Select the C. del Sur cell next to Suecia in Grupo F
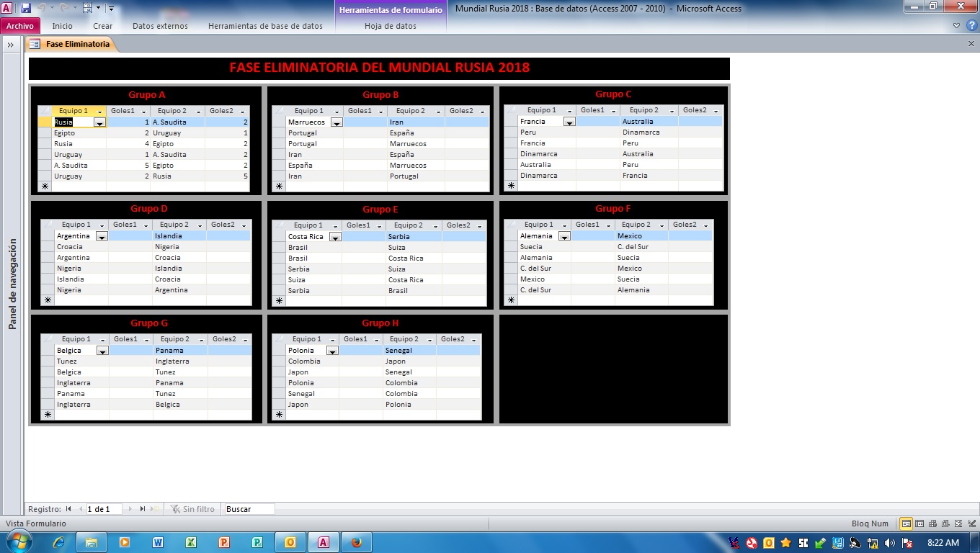 pyautogui.click(x=641, y=247)
